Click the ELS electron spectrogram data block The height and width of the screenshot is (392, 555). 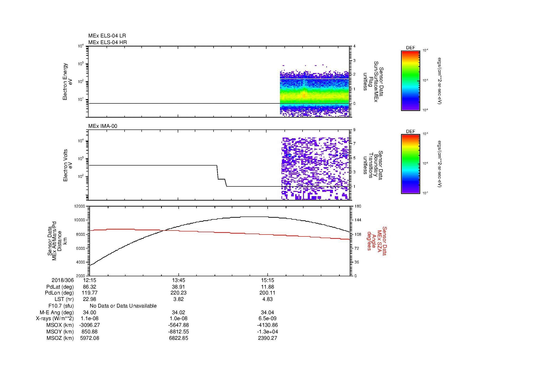pyautogui.click(x=314, y=91)
